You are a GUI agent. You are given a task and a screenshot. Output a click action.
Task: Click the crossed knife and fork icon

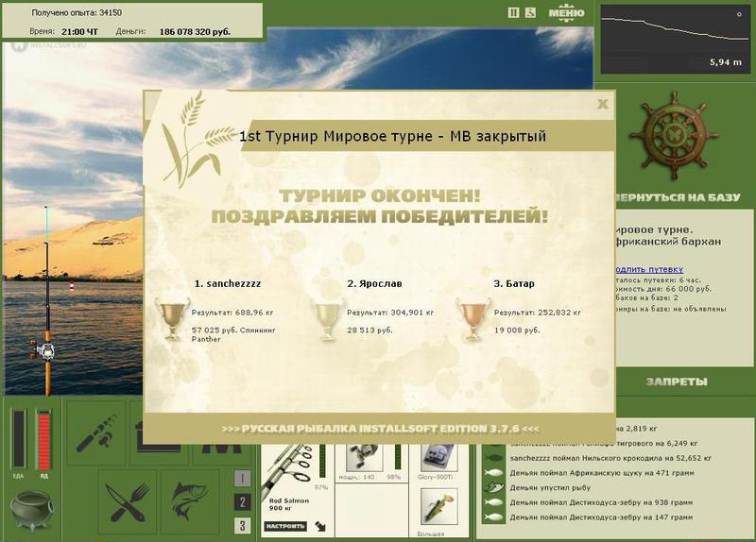[x=128, y=502]
